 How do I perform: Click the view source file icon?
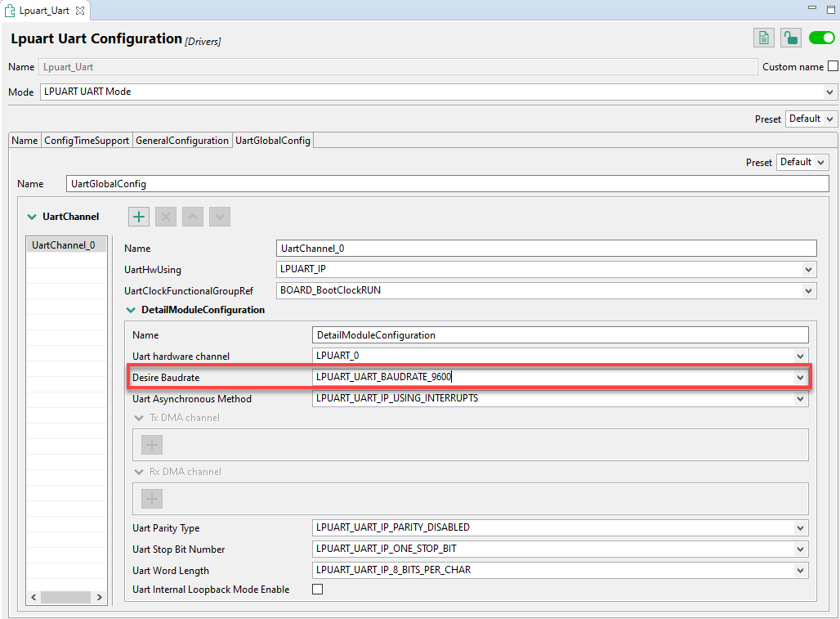(763, 38)
